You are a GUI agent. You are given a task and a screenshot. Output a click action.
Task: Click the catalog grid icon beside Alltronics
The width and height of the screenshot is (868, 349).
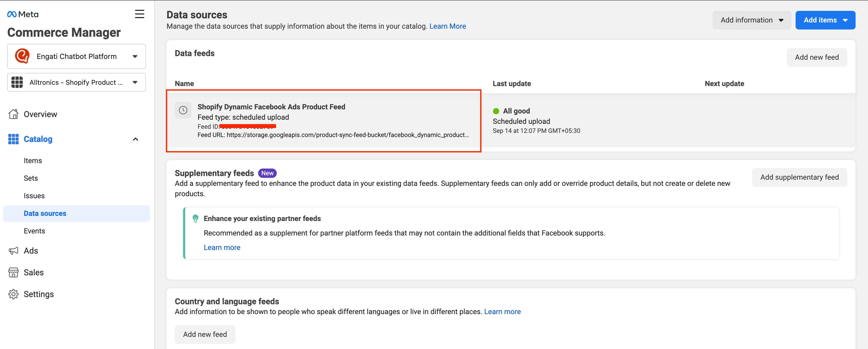(x=17, y=82)
